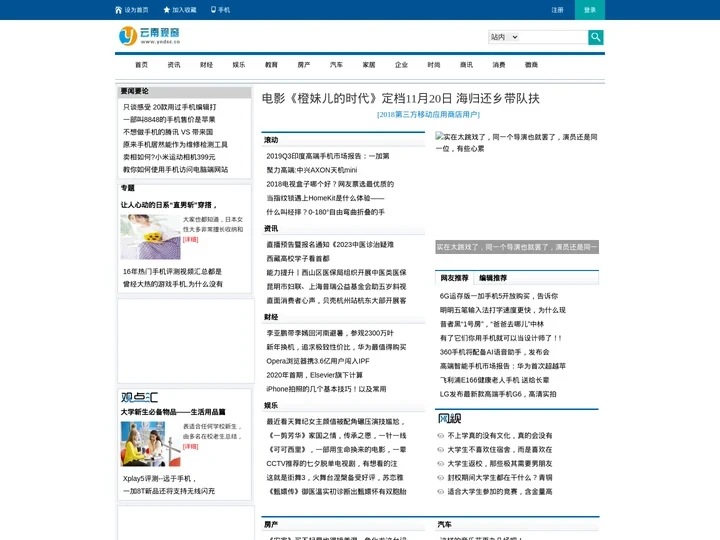This screenshot has height=540, width=720.
Task: Open article 一部叫8848的手机售价是苹果
Action: click(x=169, y=119)
